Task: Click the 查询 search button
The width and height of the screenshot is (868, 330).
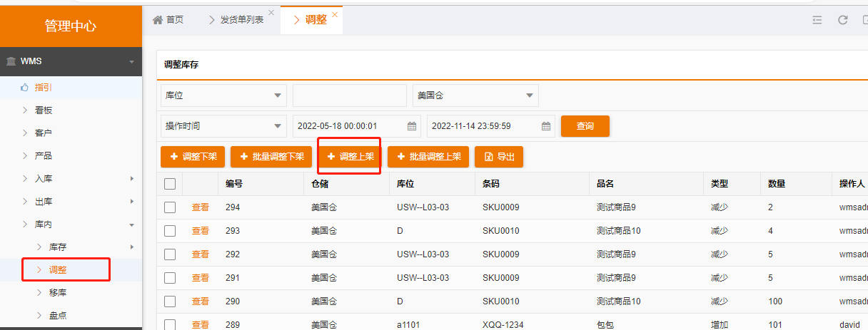Action: 585,126
